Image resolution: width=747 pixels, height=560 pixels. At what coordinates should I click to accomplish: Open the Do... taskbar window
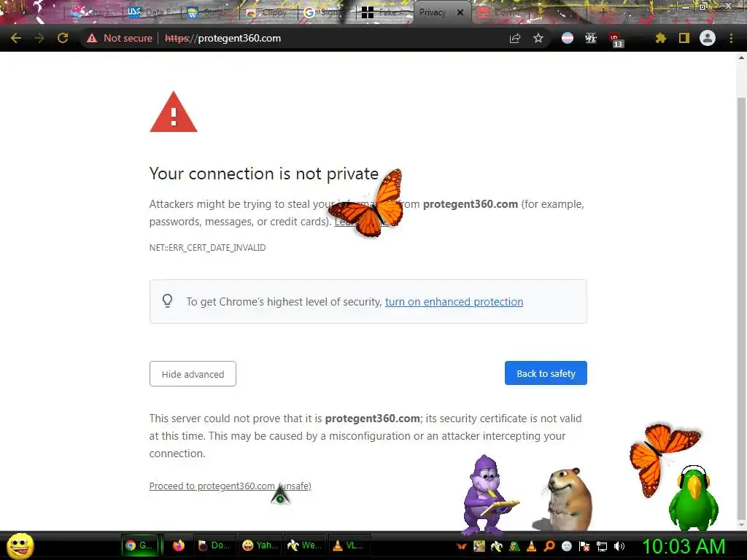pos(214,545)
